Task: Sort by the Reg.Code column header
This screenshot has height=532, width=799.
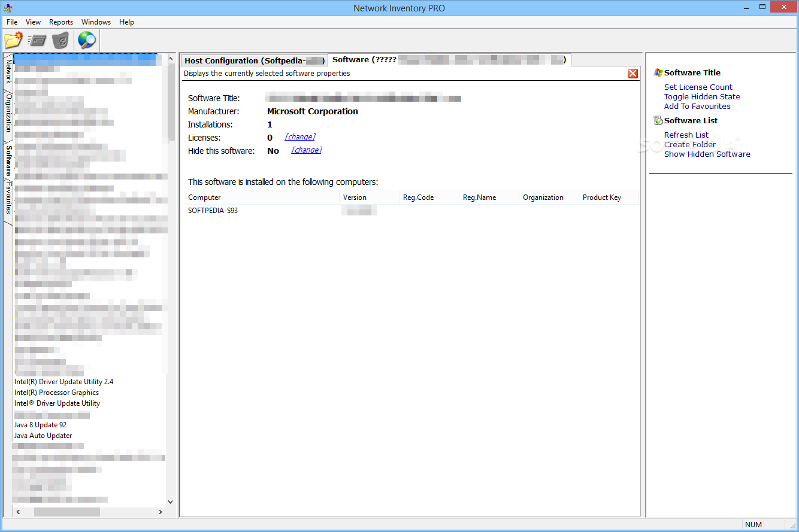Action: tap(429, 197)
